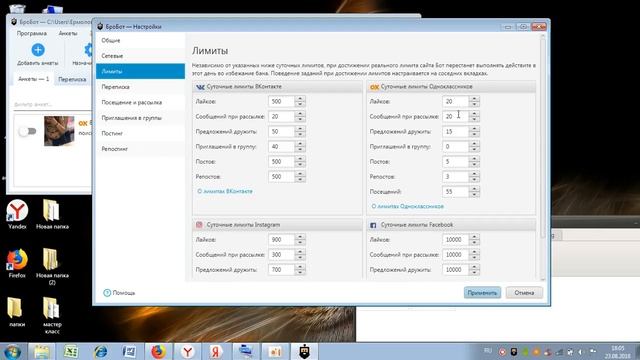Screen dimensions: 640x360
Task: Click the Отмена button
Action: coord(524,293)
